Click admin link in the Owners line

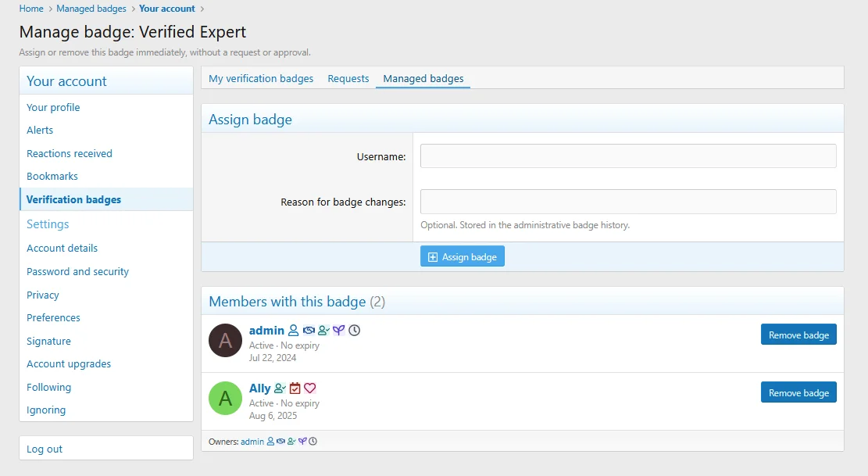[252, 442]
